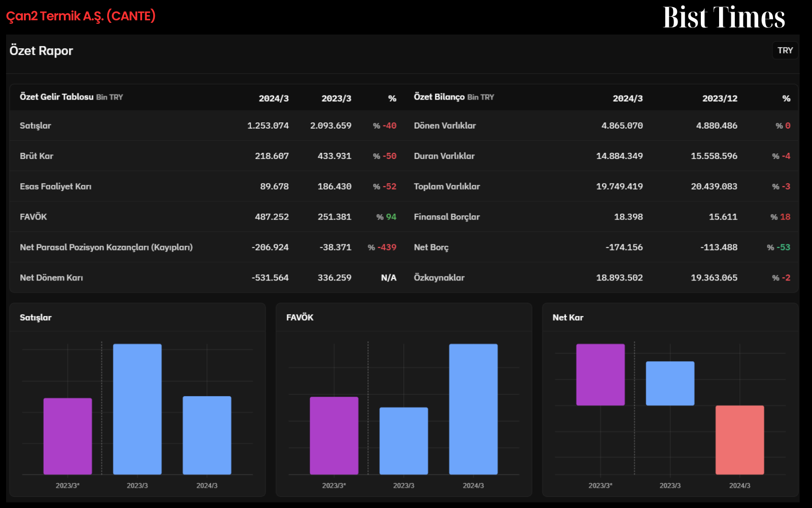Click the blue 2023/3 bar in Net Kar chart
Screen dimensions: 812x508
670,384
